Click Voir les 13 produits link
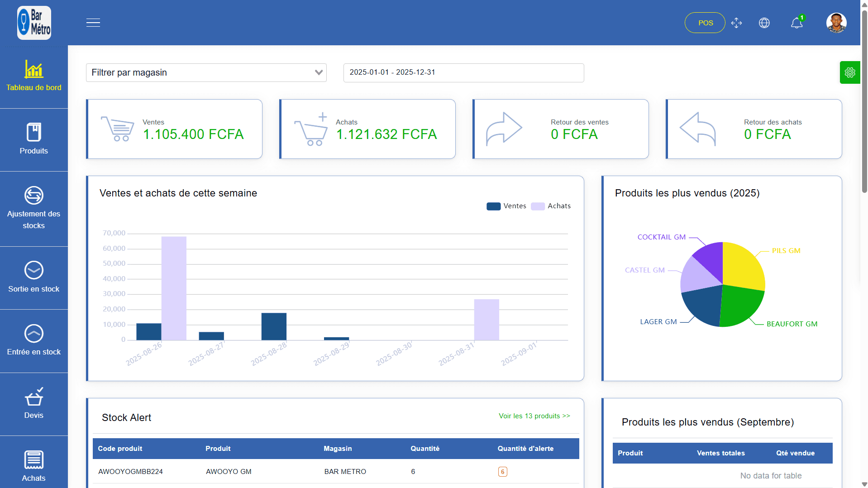 coord(534,416)
